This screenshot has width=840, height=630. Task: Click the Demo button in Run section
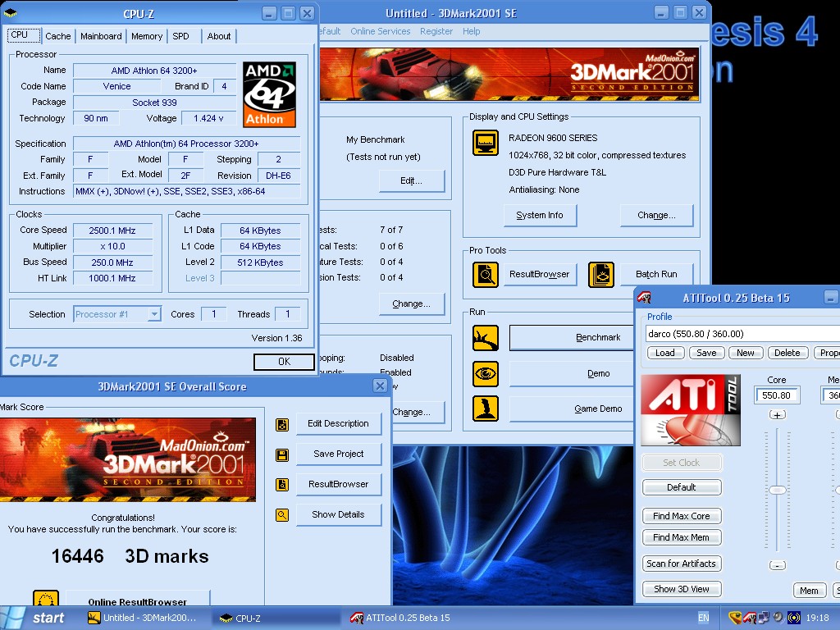point(572,373)
